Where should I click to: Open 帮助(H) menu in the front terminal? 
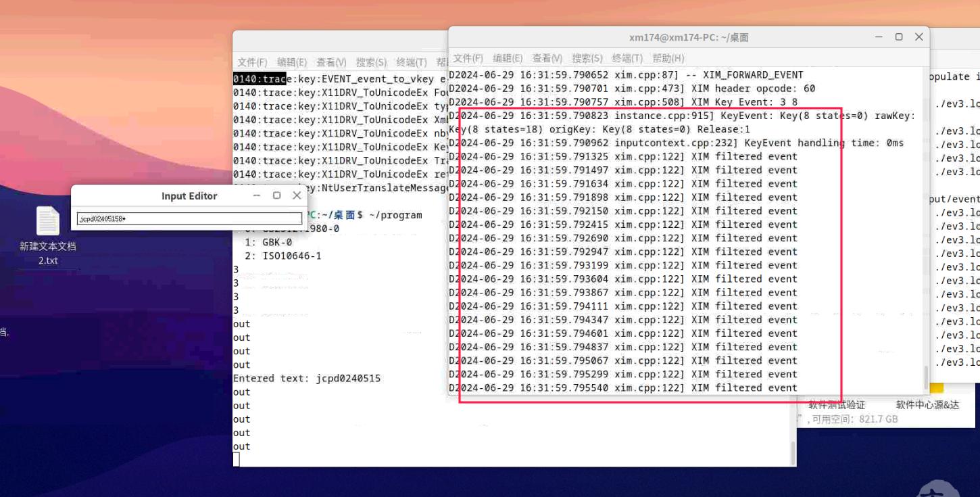pos(668,58)
